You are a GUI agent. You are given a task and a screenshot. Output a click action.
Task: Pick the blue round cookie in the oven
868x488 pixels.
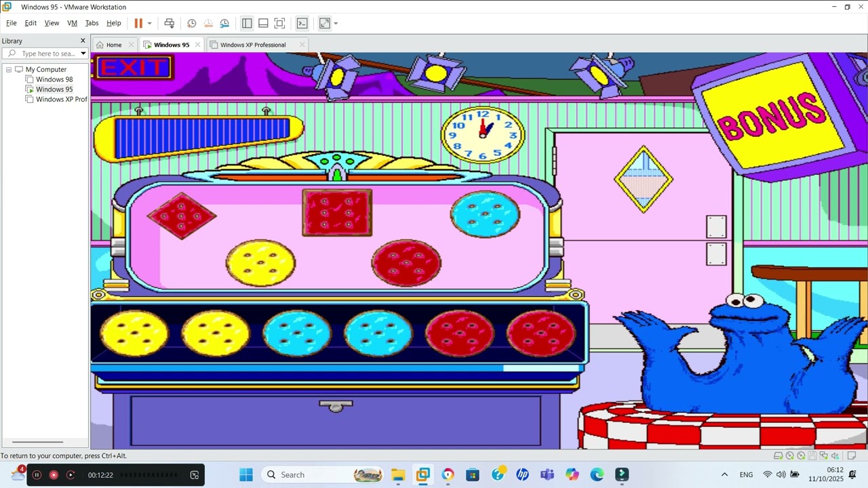(x=485, y=214)
